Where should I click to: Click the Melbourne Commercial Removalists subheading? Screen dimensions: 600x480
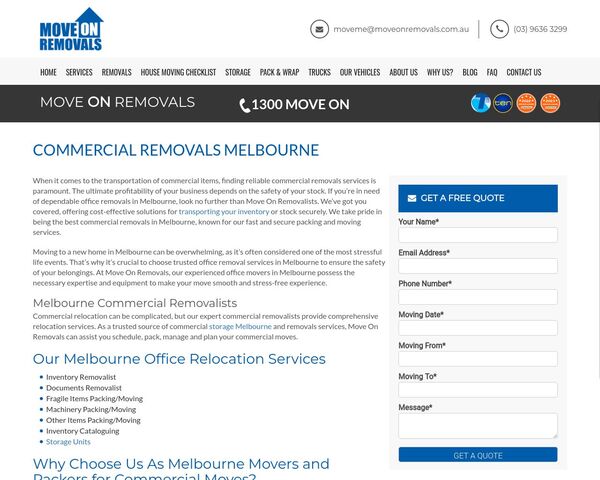[135, 303]
